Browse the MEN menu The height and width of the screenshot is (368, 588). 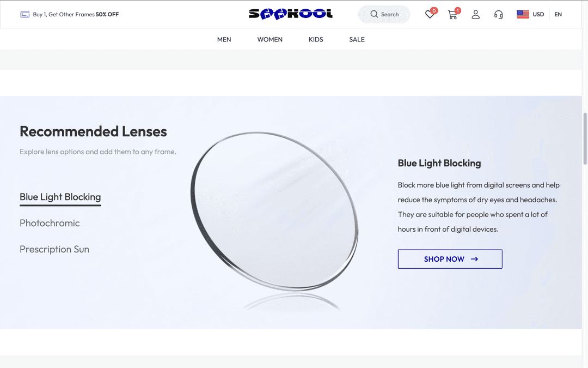224,39
